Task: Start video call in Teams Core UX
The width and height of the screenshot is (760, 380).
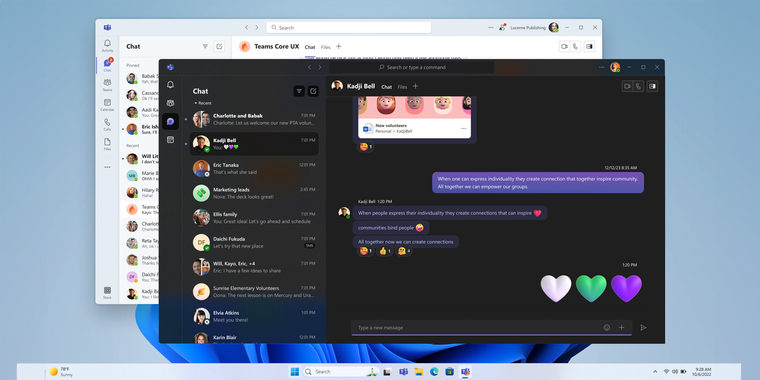Action: point(564,47)
